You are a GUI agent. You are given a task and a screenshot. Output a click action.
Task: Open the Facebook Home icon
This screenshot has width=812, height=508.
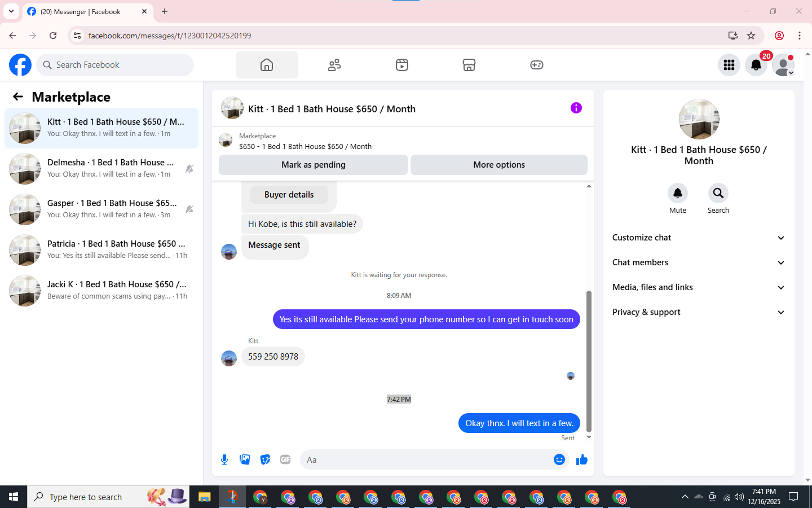tap(267, 65)
